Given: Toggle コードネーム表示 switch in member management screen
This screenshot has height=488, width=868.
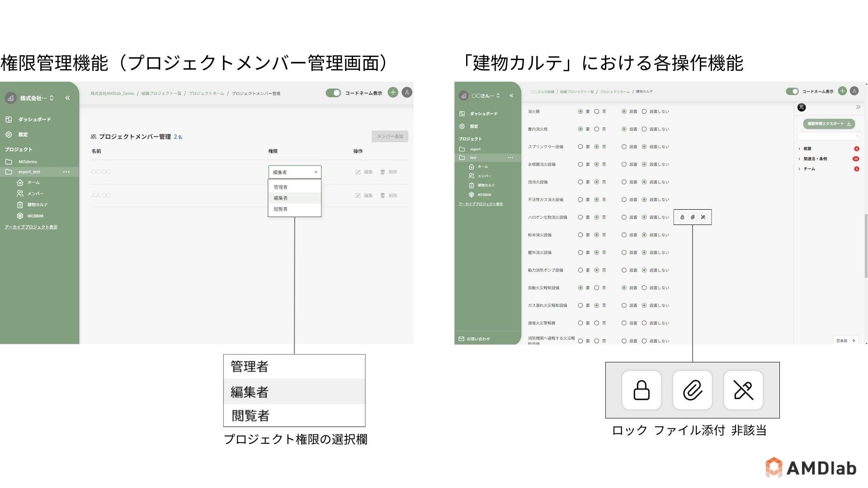Looking at the screenshot, I should (333, 93).
